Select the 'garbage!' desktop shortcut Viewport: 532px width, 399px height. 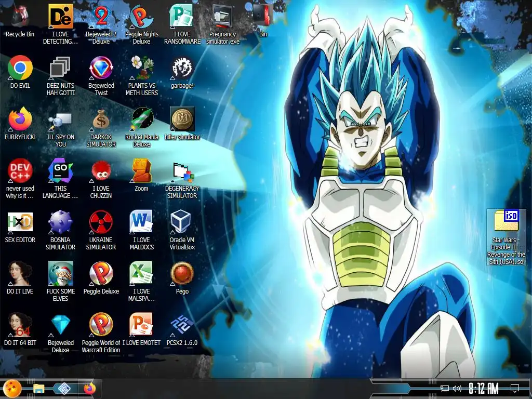(182, 72)
